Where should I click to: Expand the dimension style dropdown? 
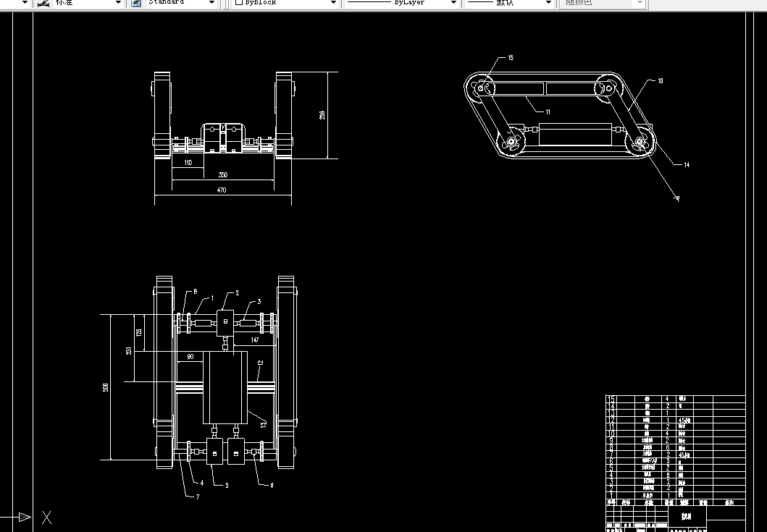pos(118,3)
